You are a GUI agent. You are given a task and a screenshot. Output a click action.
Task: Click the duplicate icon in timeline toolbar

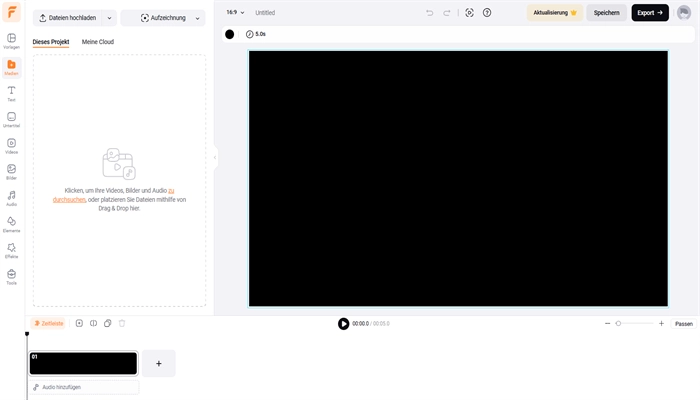tap(108, 323)
